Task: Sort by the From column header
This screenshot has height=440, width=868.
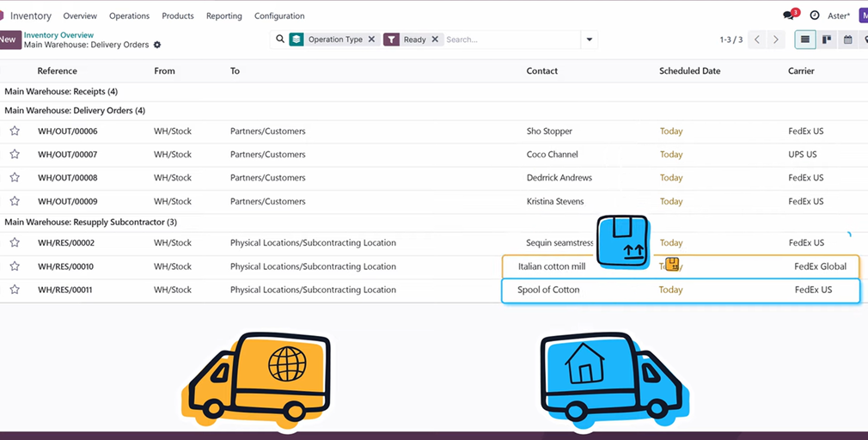Action: [x=164, y=70]
